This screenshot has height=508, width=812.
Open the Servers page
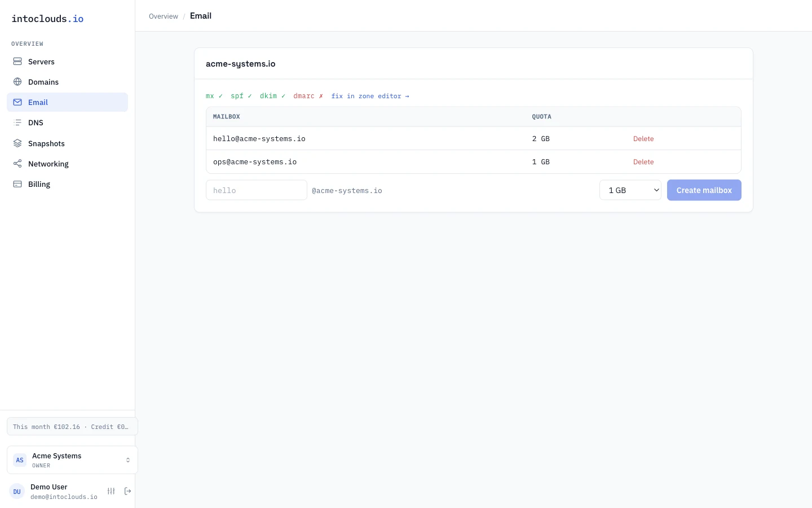[67, 62]
